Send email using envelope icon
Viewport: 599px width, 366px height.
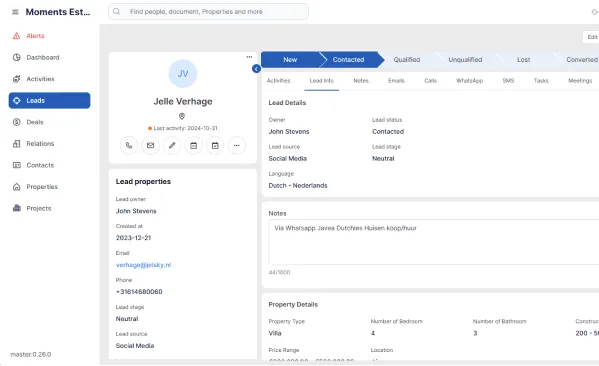click(151, 146)
